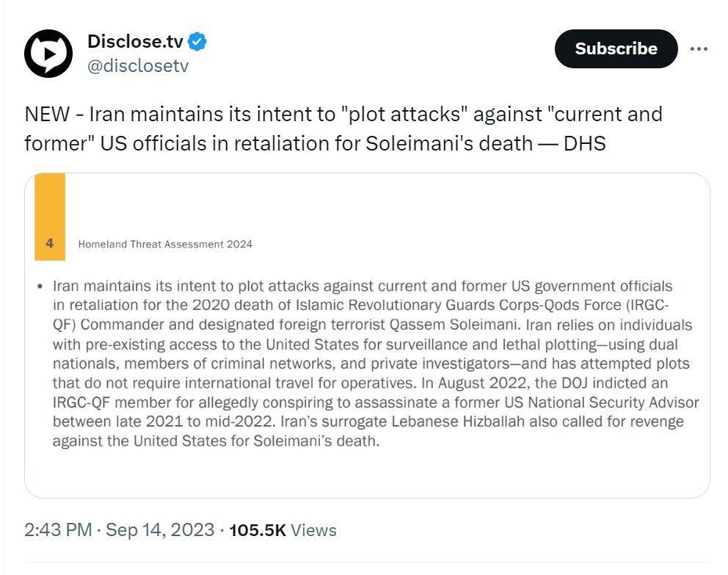Expand the embedded Homeland Threat Assessment image
Viewport: 728px width, 575px height.
pos(367,336)
